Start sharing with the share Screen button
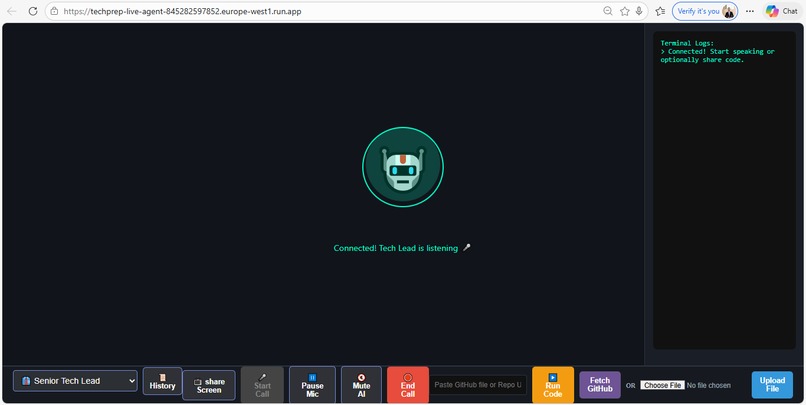The image size is (806, 405). [x=209, y=385]
